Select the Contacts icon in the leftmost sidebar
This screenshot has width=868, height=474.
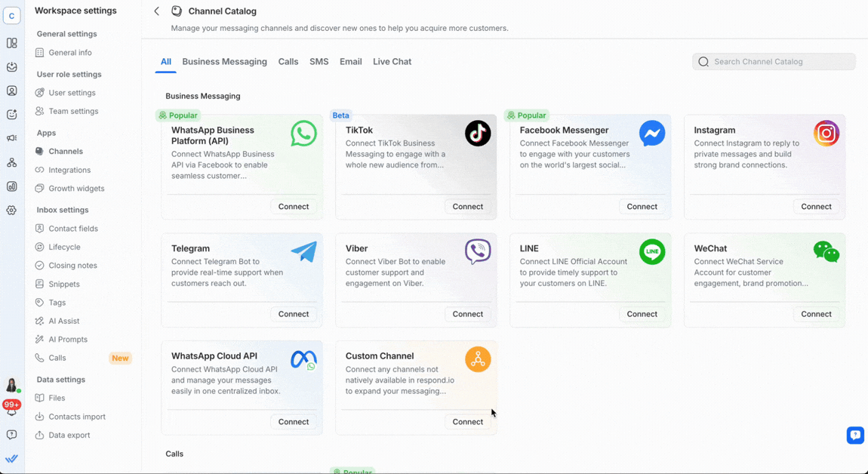11,91
